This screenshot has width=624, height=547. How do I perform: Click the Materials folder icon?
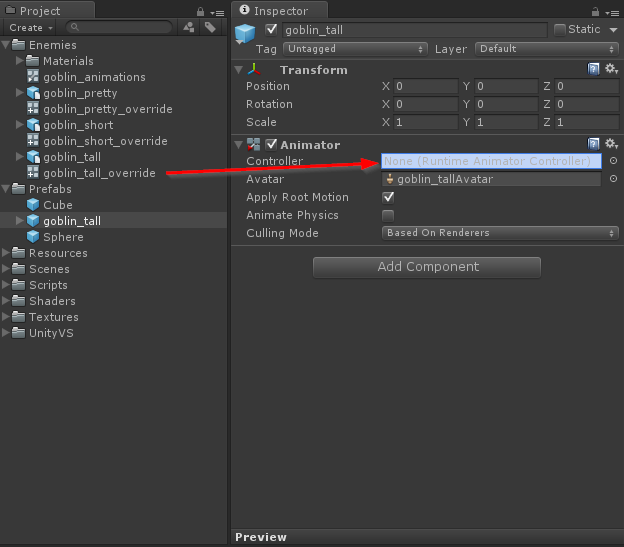(32, 60)
